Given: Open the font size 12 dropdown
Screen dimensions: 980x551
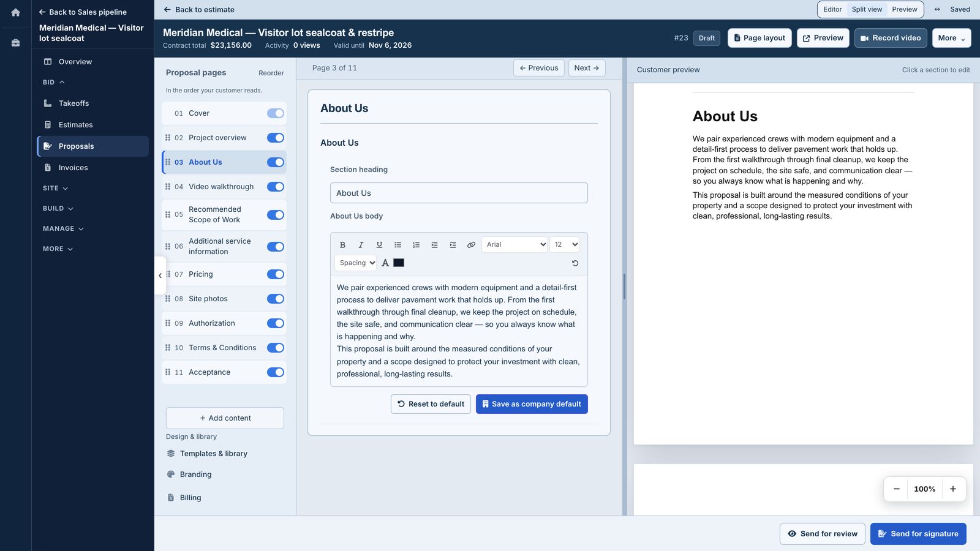Looking at the screenshot, I should click(x=564, y=244).
